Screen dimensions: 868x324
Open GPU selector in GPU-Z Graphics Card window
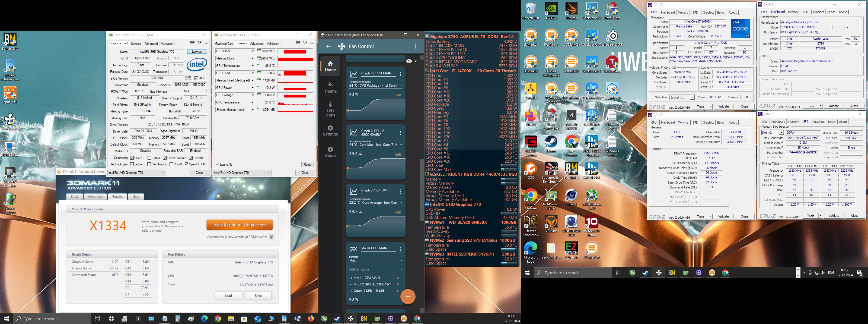[136, 172]
